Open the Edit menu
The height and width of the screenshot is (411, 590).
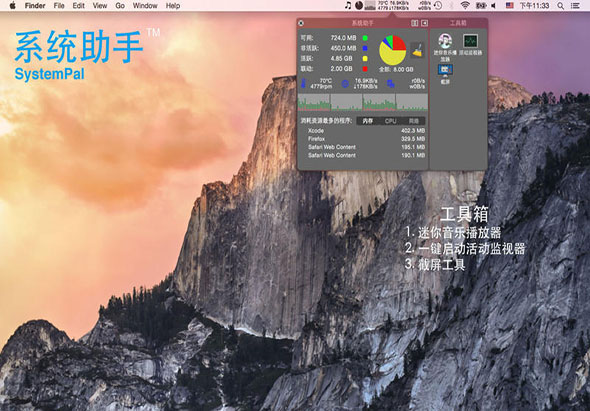78,6
